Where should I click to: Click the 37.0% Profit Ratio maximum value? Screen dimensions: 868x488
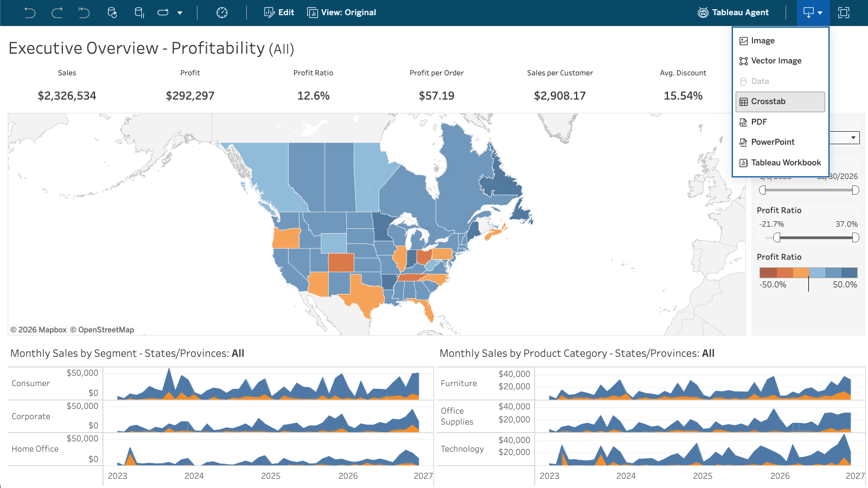pos(847,224)
